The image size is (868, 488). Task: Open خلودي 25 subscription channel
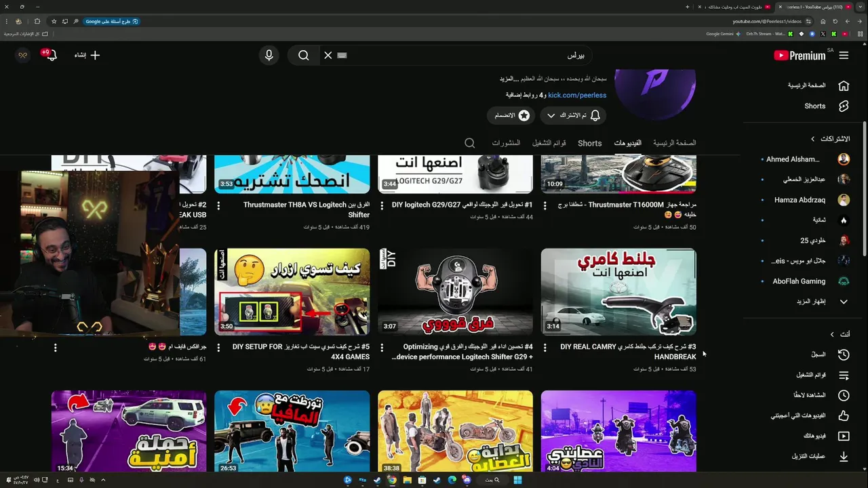(807, 241)
